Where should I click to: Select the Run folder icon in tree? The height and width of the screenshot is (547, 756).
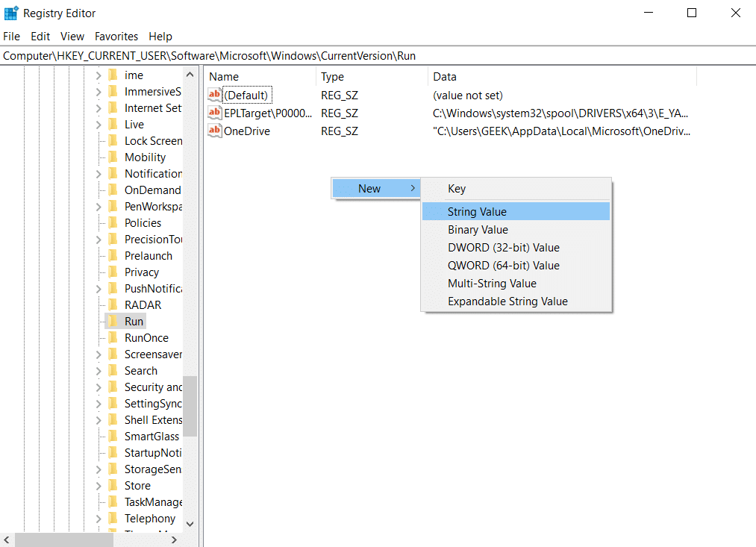point(113,321)
